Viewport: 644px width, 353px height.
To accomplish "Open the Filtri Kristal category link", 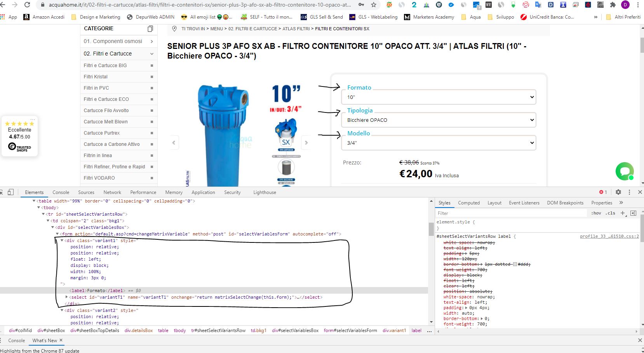I will click(96, 77).
